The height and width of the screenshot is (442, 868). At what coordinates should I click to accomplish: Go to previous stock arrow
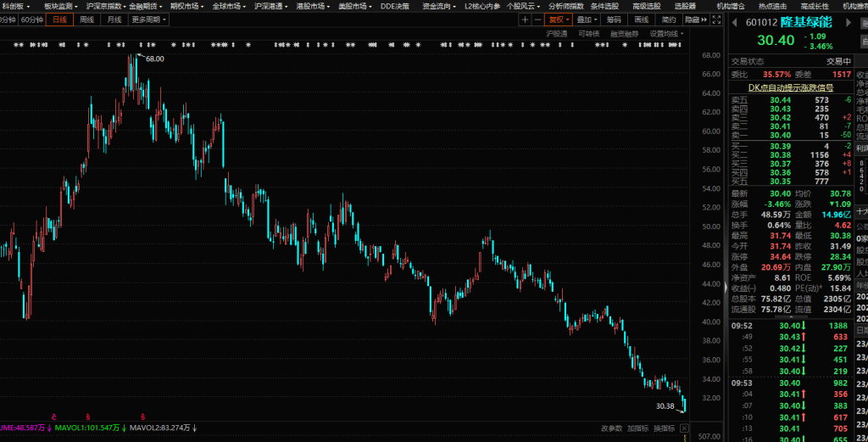[735, 23]
